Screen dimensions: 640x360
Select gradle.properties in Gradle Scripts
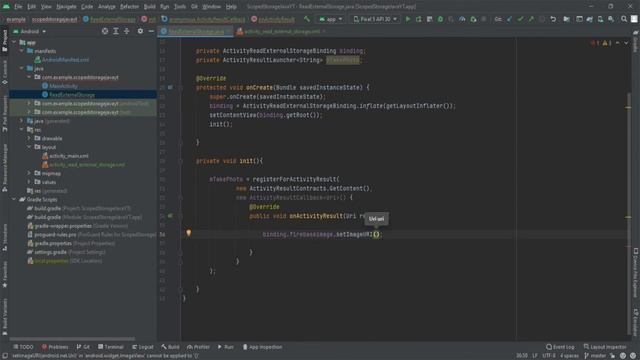[x=53, y=243]
